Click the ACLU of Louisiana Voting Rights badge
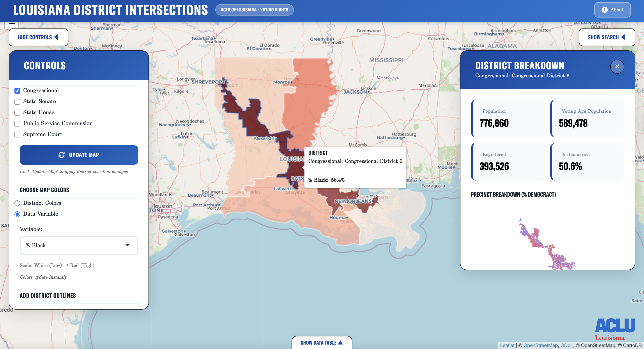The width and height of the screenshot is (644, 349). [255, 10]
